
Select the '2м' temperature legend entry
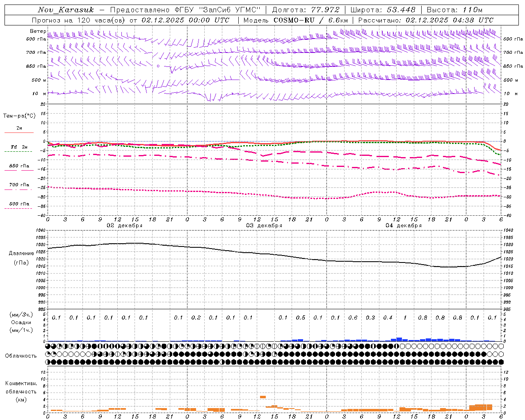[x=19, y=128]
